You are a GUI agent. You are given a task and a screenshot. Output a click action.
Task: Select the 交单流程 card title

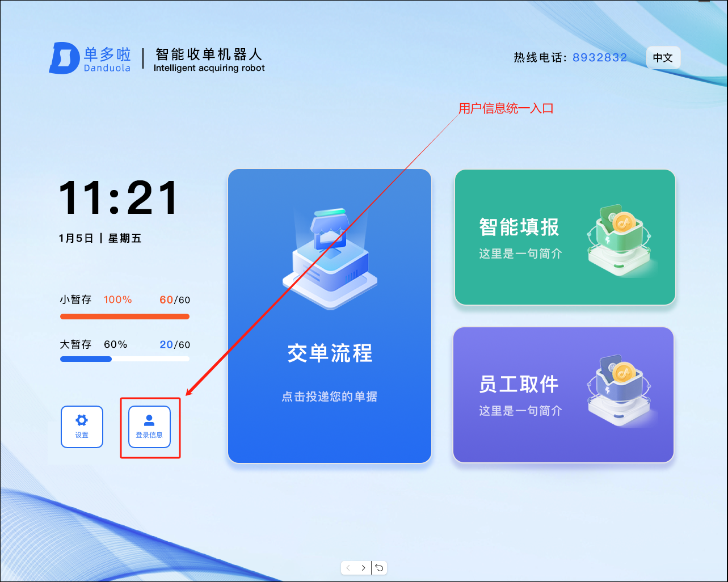pyautogui.click(x=330, y=353)
